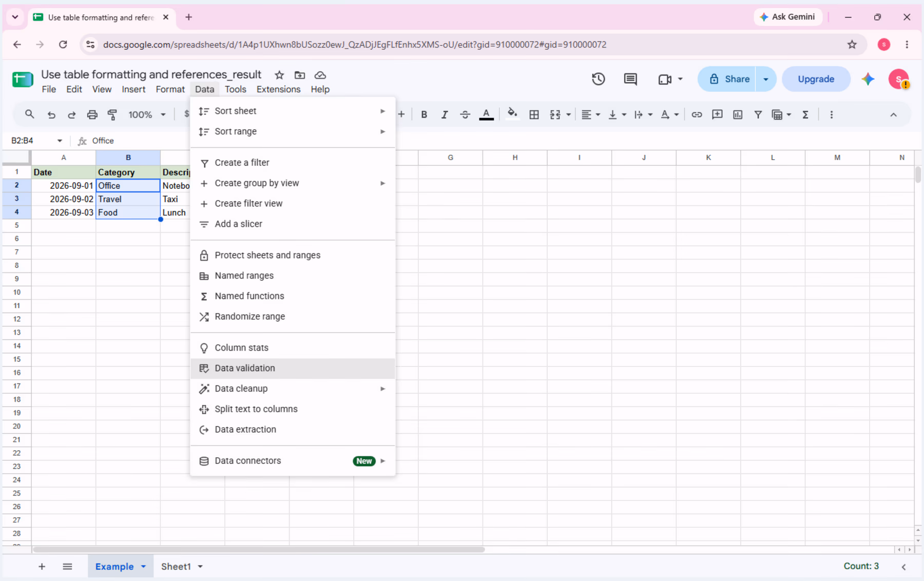Select Randomize range
924x581 pixels.
point(293,317)
